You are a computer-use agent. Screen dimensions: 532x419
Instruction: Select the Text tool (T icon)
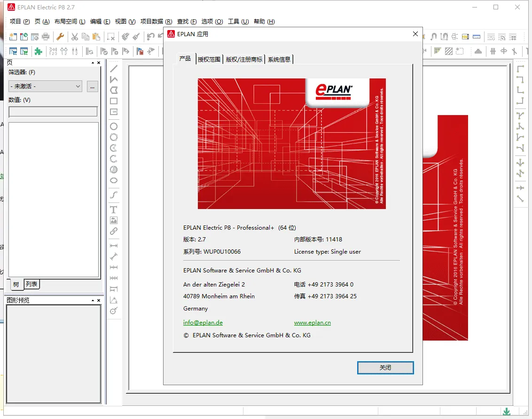point(113,209)
